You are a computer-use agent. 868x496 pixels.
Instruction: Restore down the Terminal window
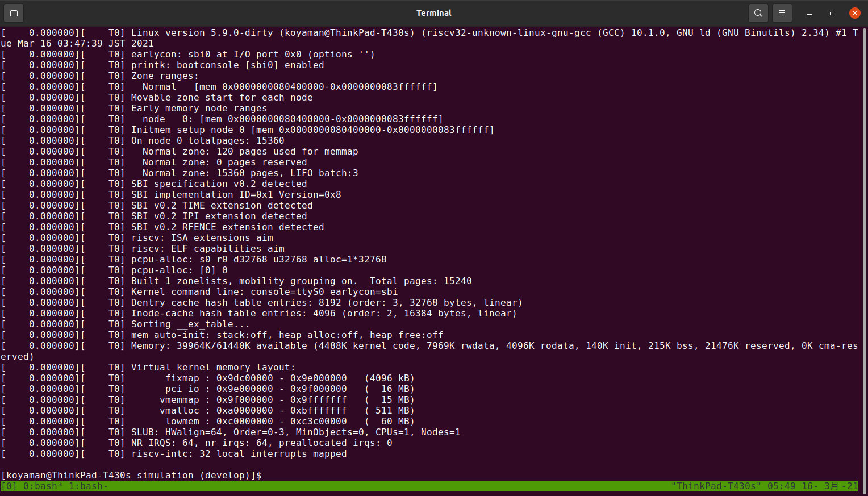coord(832,13)
